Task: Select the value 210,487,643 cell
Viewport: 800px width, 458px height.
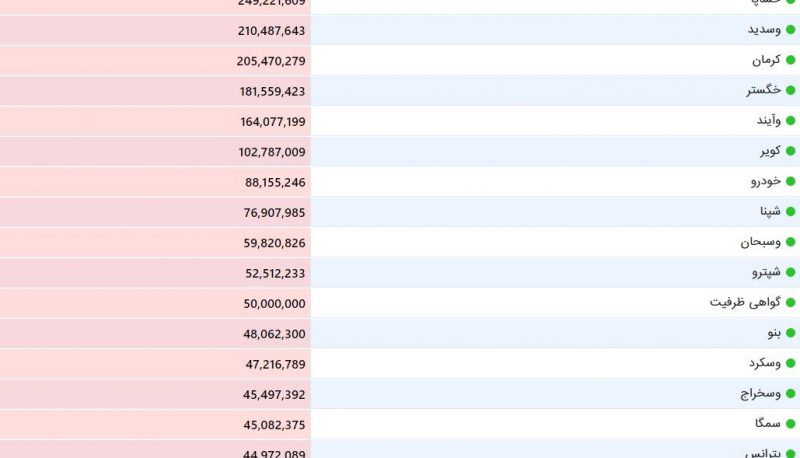Action: 155,31
